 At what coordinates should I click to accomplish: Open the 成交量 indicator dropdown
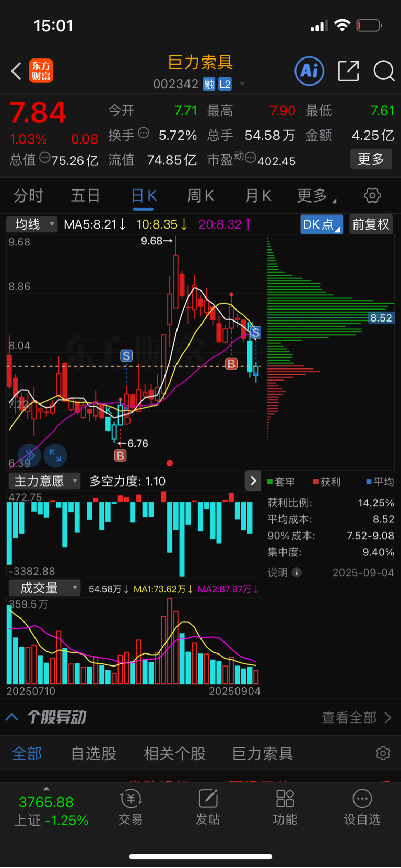[x=44, y=588]
